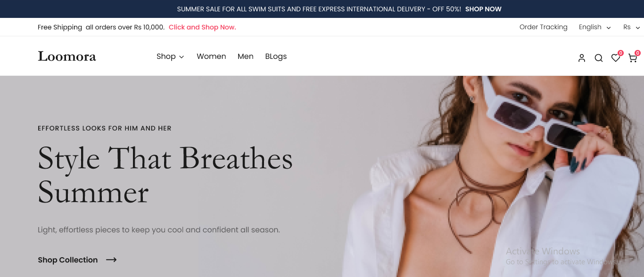Click the Shop Collection button
Image resolution: width=644 pixels, height=277 pixels.
(77, 260)
